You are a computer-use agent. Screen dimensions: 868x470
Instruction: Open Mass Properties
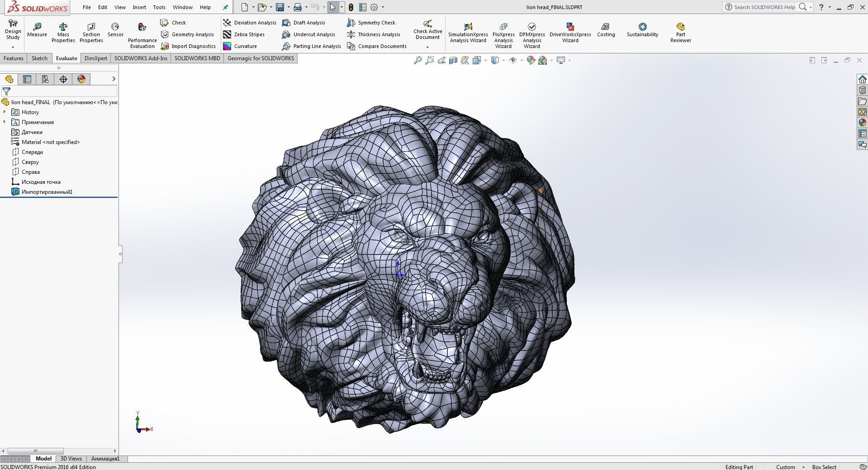[63, 33]
